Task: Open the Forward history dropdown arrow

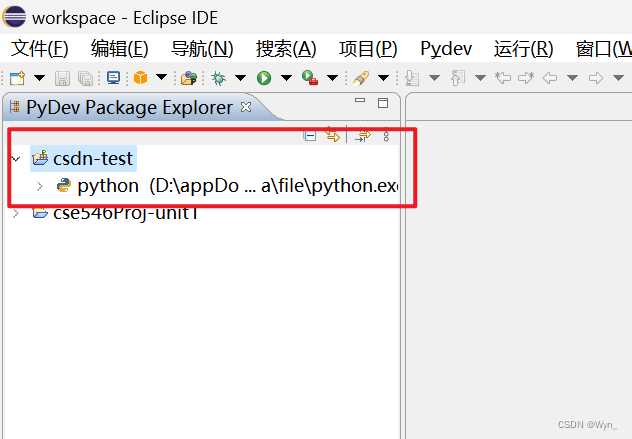Action: click(x=618, y=77)
